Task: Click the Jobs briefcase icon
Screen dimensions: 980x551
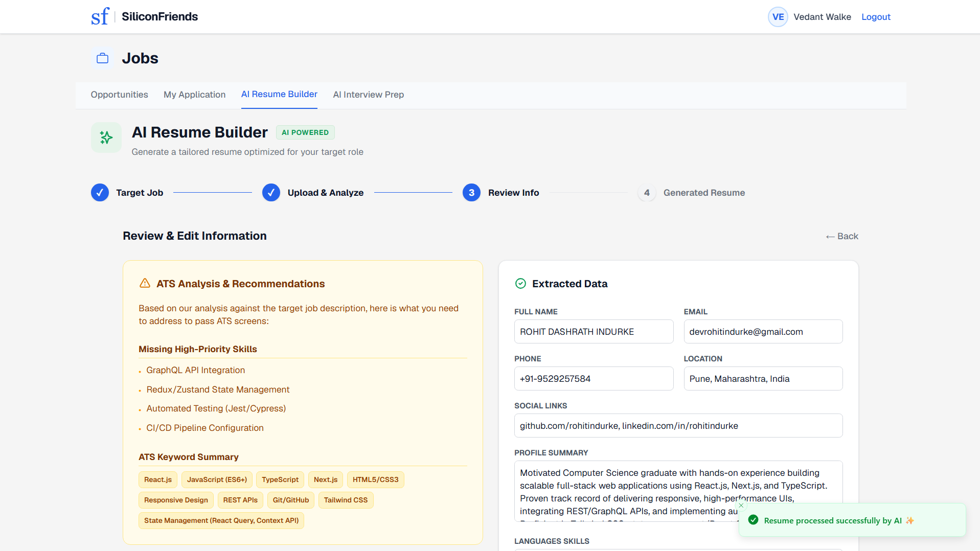Action: click(x=103, y=58)
